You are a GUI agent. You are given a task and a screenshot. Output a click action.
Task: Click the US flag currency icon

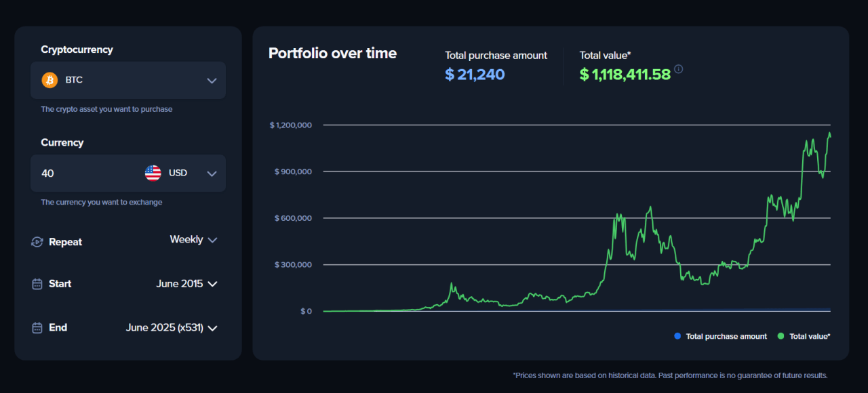pyautogui.click(x=153, y=173)
